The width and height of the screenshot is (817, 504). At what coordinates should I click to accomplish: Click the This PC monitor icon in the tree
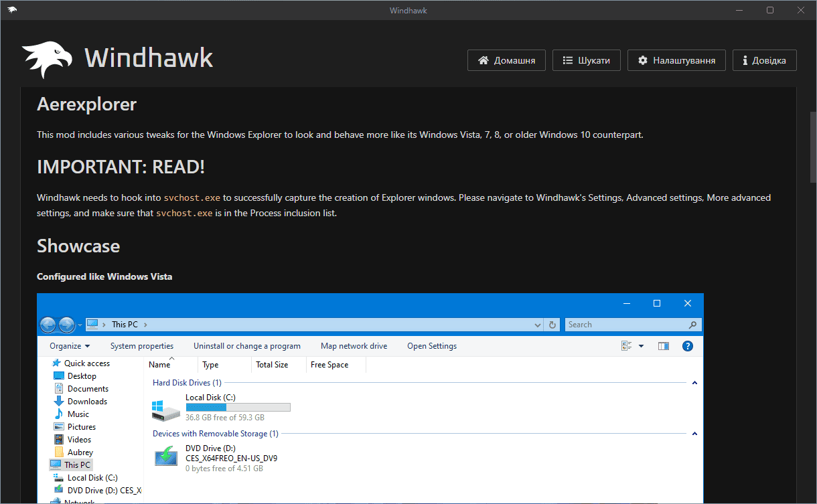55,465
